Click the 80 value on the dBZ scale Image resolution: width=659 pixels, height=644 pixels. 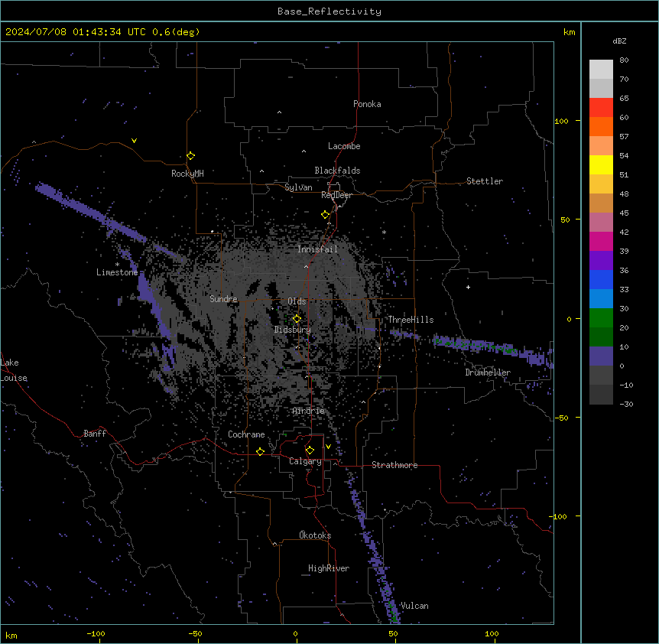(624, 60)
